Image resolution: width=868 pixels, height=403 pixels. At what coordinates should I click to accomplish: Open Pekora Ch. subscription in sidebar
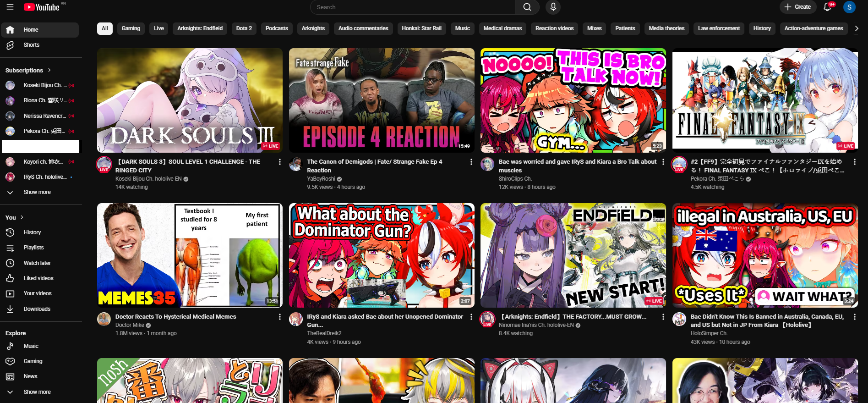40,131
